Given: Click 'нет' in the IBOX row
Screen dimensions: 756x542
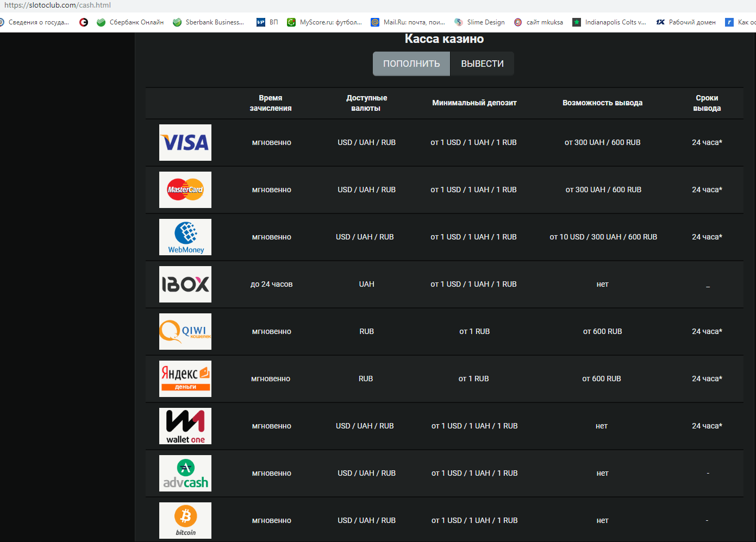Looking at the screenshot, I should pos(602,284).
